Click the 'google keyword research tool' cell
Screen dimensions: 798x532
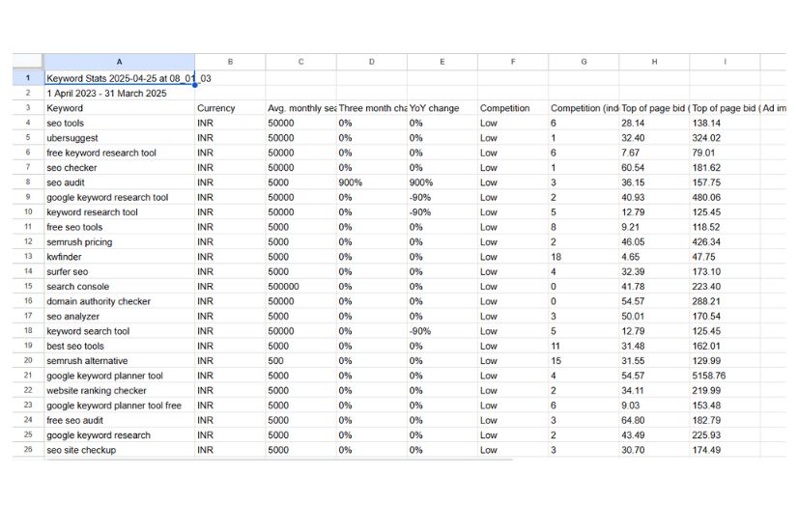(x=119, y=197)
